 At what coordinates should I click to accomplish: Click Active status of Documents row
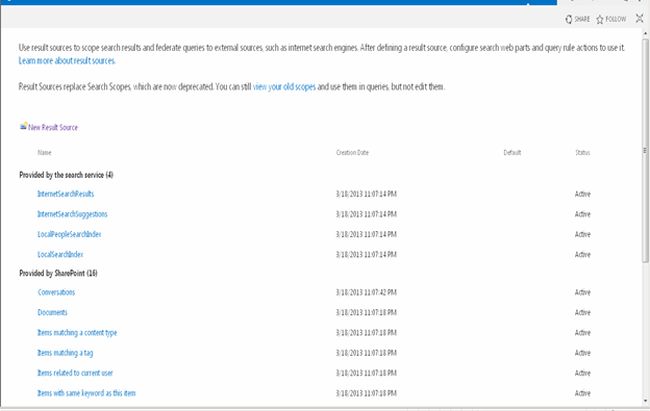pyautogui.click(x=582, y=312)
